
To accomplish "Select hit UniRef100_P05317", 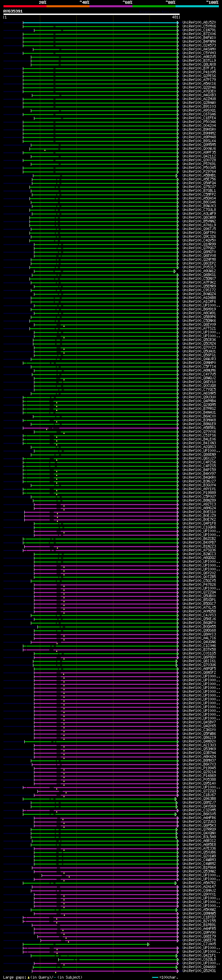I will tap(199, 267).
